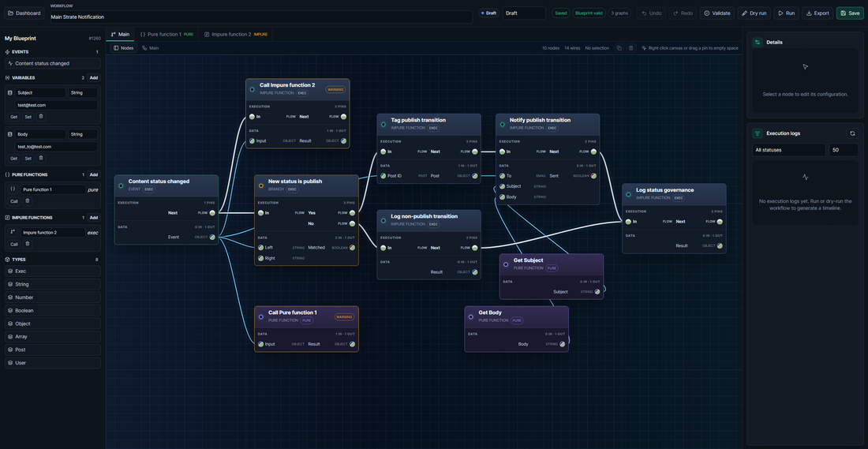Delete the Body variable with its trash icon
The width and height of the screenshot is (868, 449).
click(x=41, y=159)
